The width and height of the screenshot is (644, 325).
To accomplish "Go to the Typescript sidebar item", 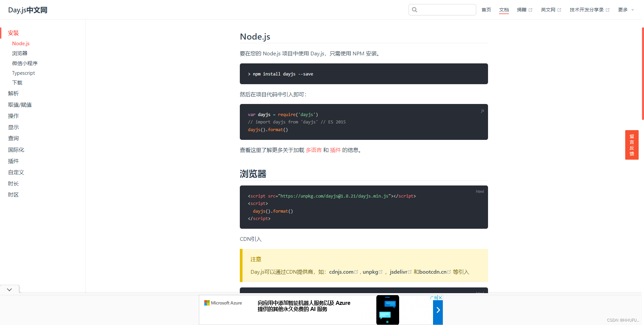I will click(x=23, y=73).
